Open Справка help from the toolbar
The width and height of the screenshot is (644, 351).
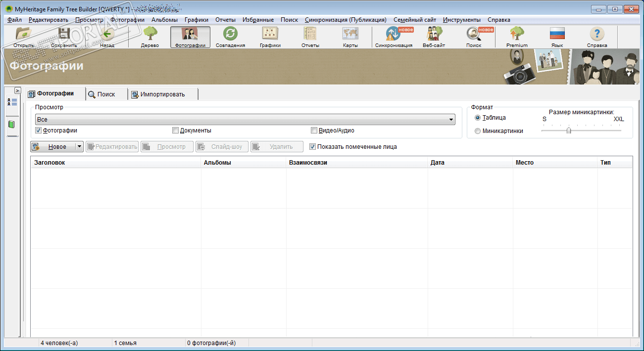pos(597,37)
